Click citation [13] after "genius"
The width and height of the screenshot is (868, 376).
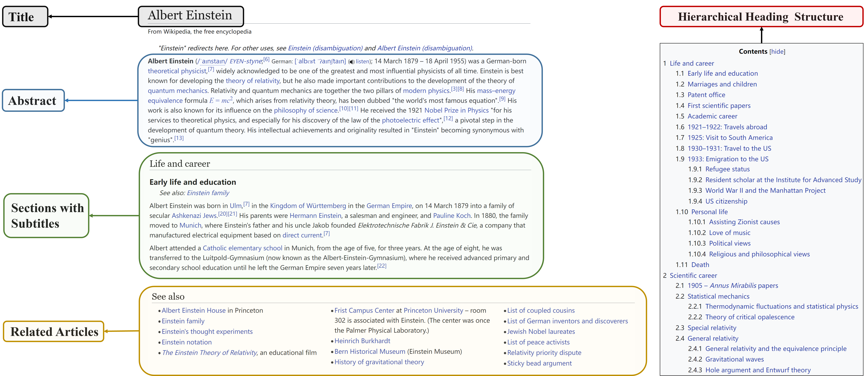pyautogui.click(x=179, y=138)
